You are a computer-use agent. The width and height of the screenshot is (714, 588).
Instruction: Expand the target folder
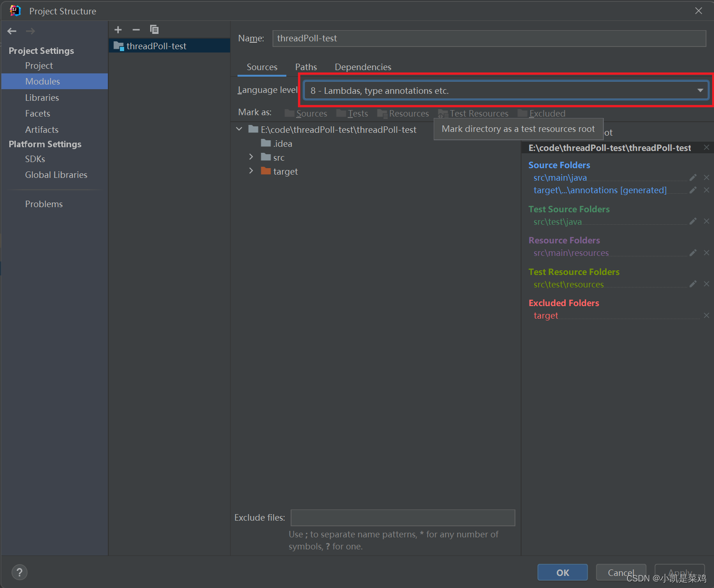click(x=251, y=171)
